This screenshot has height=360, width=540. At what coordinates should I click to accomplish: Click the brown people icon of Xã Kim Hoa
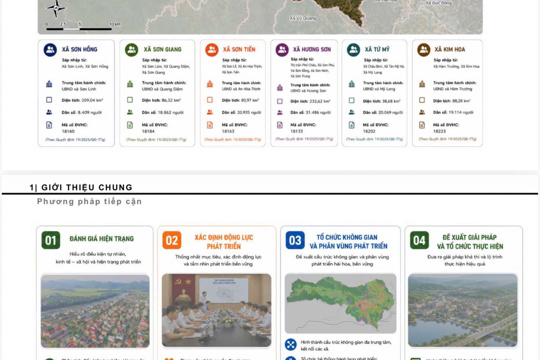(424, 50)
